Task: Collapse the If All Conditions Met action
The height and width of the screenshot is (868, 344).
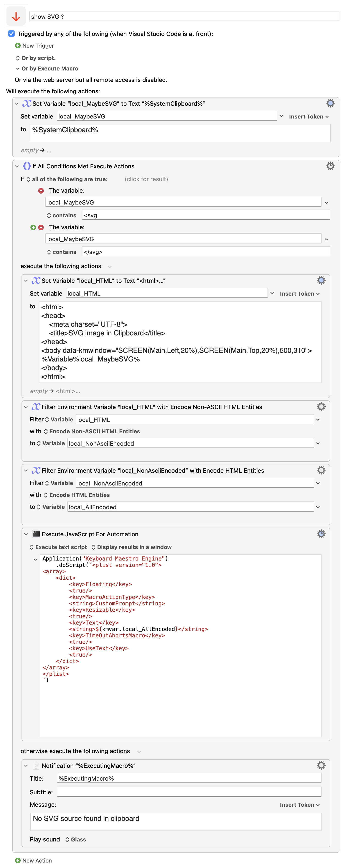Action: (x=17, y=166)
